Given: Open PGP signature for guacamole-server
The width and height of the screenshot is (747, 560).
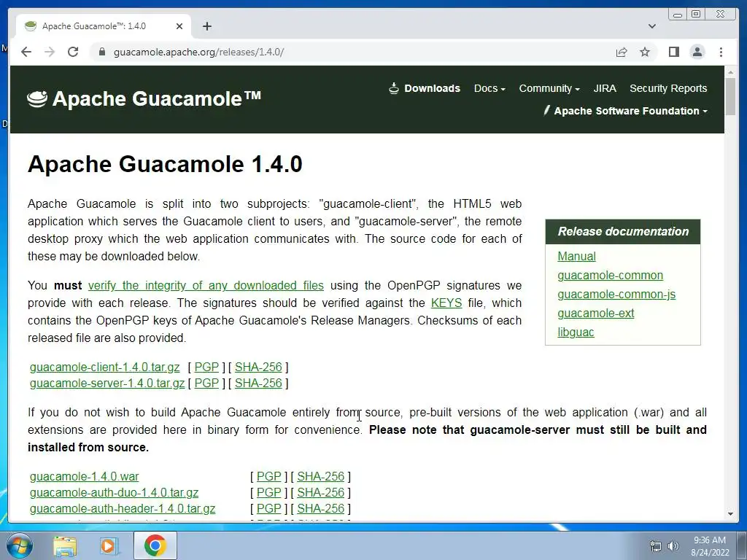Looking at the screenshot, I should (206, 384).
